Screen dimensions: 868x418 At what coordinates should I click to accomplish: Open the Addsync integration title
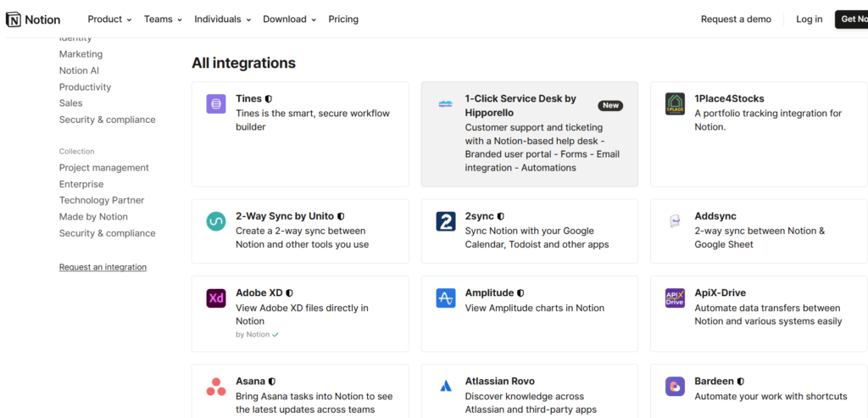click(715, 216)
